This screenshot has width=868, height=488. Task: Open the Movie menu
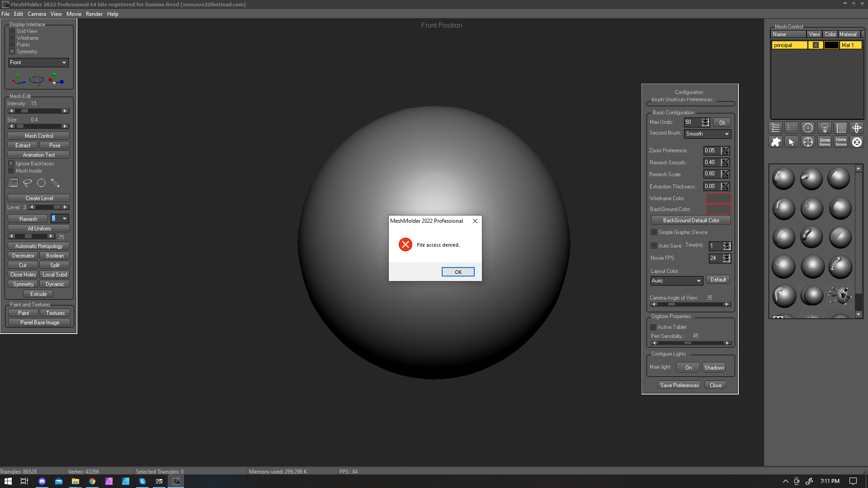74,14
